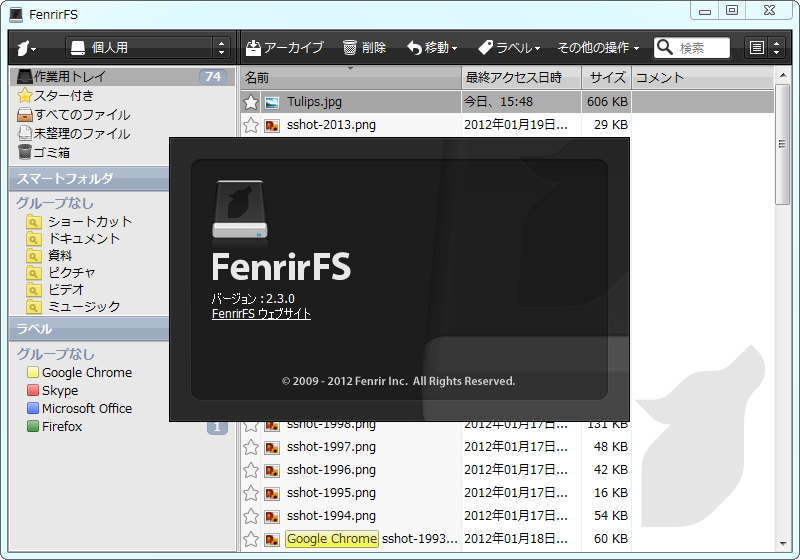Select the blue Microsoft Office label swatch
Screen dimensions: 800x560
(x=33, y=409)
